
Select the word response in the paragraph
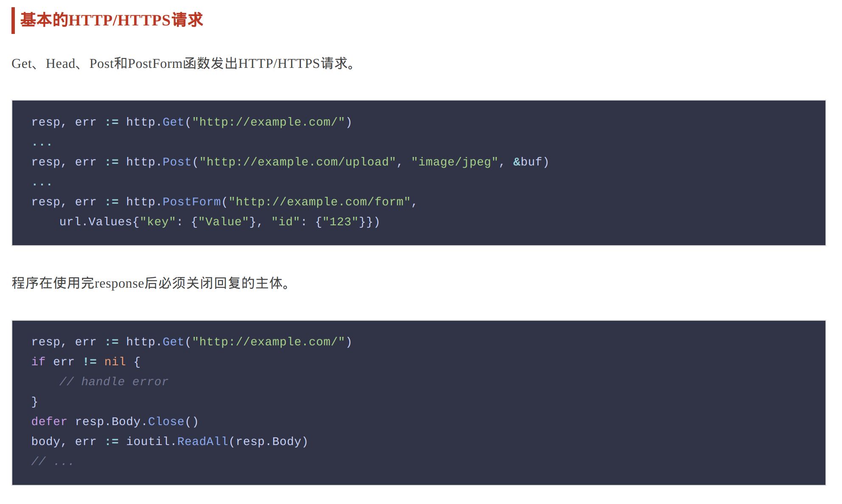119,283
